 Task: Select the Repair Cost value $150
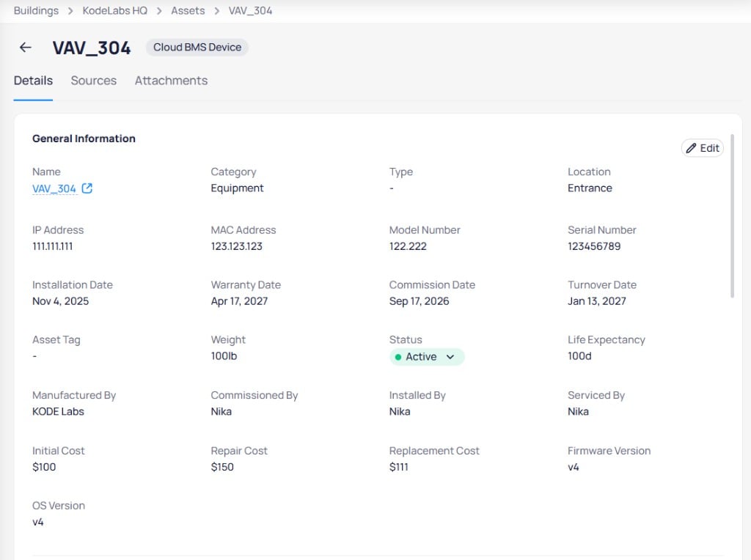[x=222, y=467]
